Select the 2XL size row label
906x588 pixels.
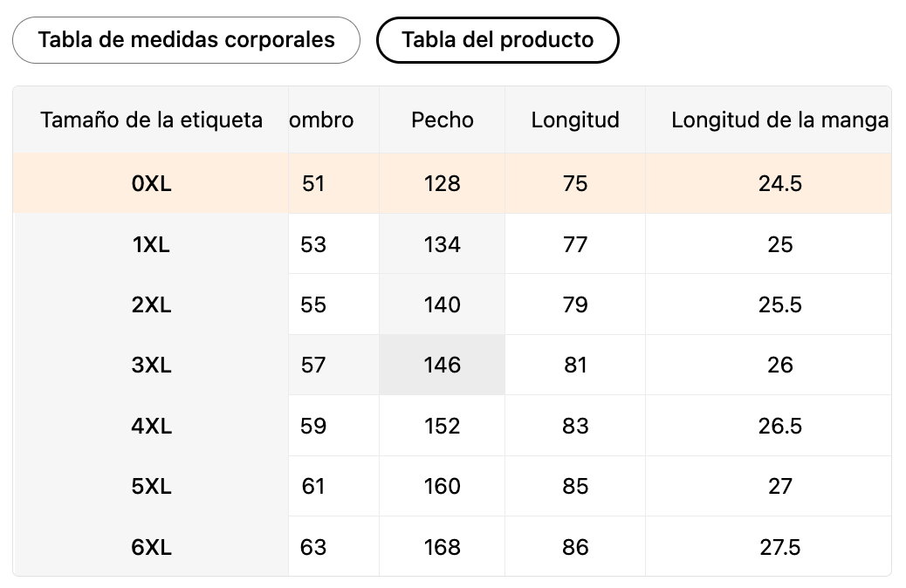click(151, 305)
